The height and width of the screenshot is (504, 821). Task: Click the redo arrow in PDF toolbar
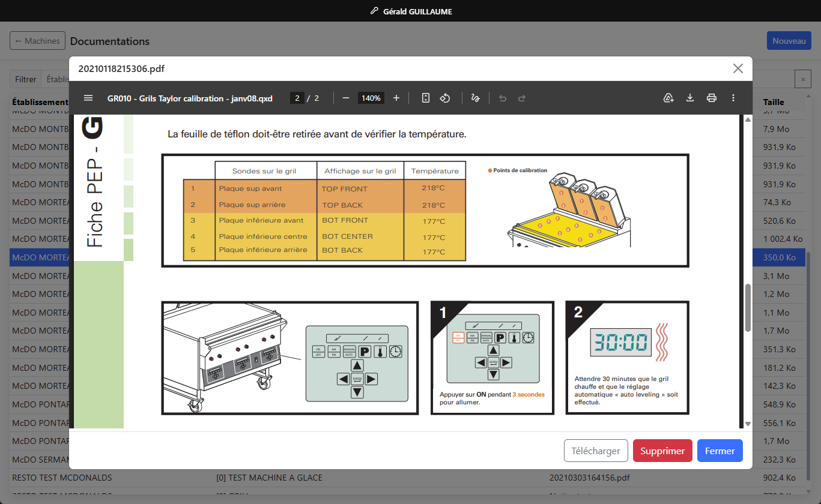click(522, 98)
